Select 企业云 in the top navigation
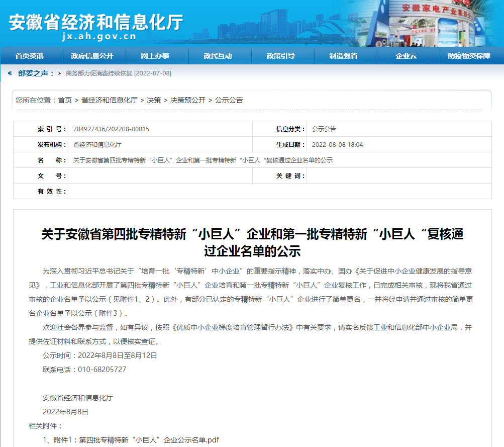Viewport: 504px width, 447px height. pyautogui.click(x=407, y=56)
